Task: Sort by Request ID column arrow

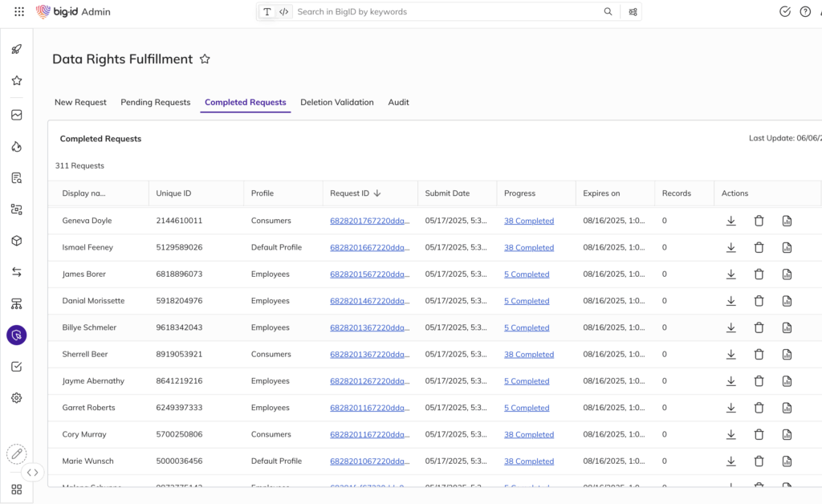Action: [377, 193]
